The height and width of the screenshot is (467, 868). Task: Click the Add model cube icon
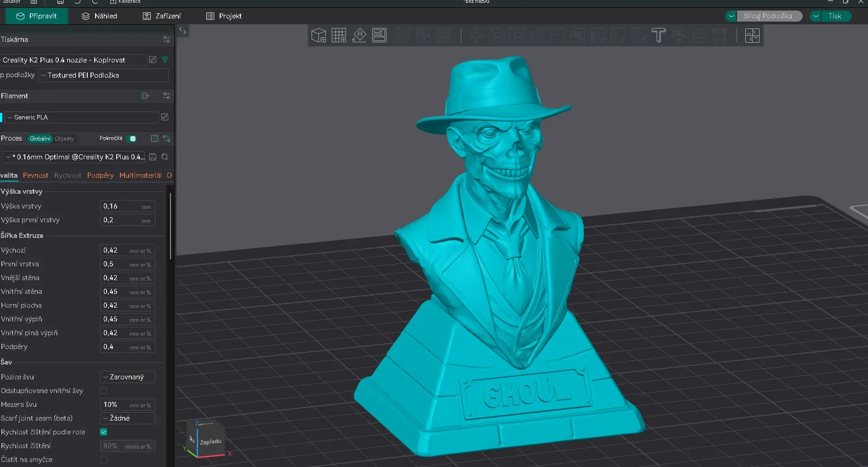(x=318, y=35)
